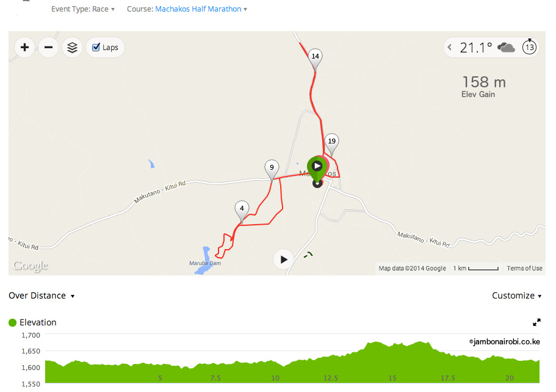Viewport: 556px width, 392px height.
Task: Select lap marker 14 on the map
Action: point(315,58)
